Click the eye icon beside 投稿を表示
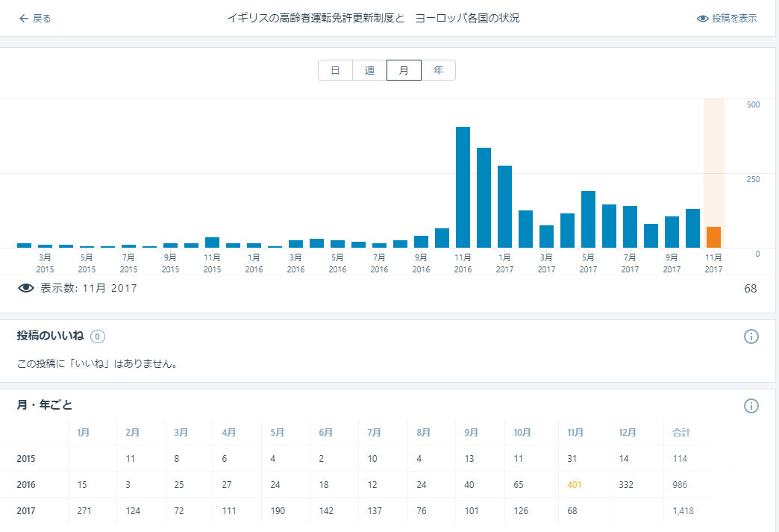Viewport: 779px width, 532px height. coord(702,19)
